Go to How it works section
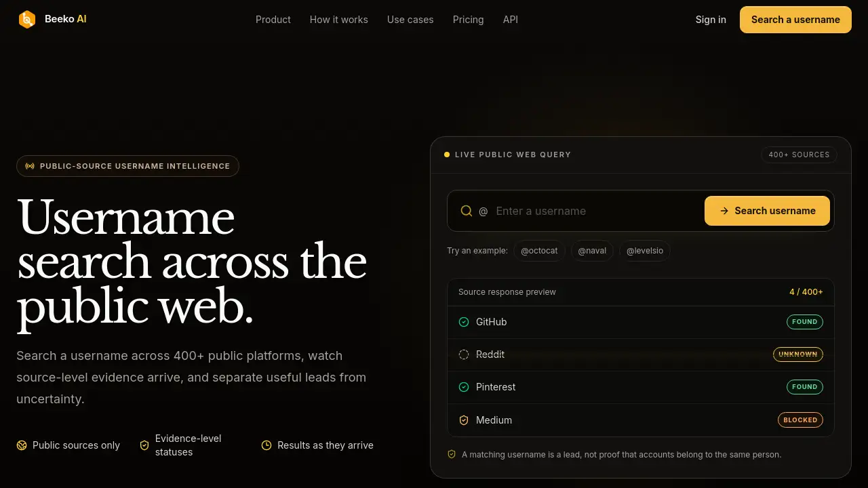This screenshot has height=488, width=868. (x=339, y=20)
